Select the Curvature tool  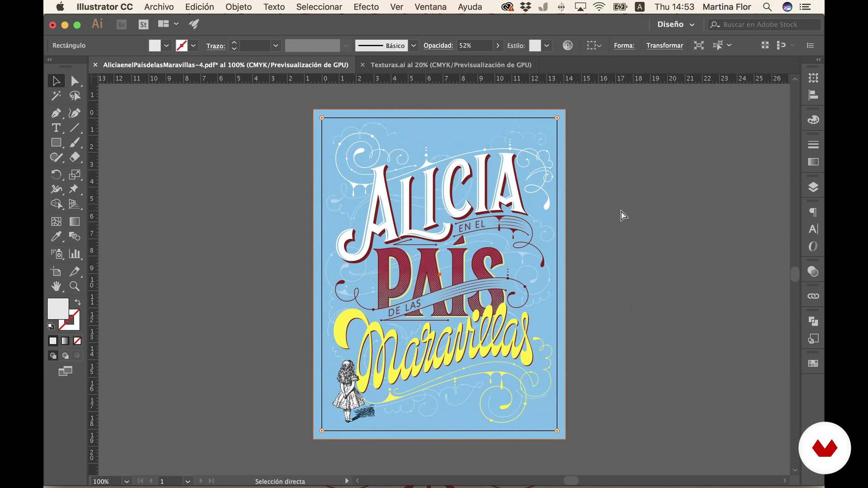pyautogui.click(x=75, y=113)
